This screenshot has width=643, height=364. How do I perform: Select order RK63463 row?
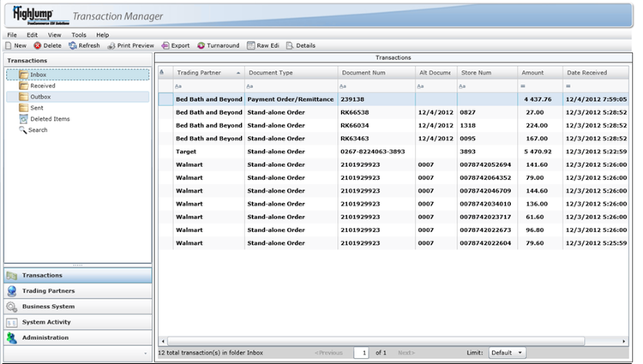point(394,139)
